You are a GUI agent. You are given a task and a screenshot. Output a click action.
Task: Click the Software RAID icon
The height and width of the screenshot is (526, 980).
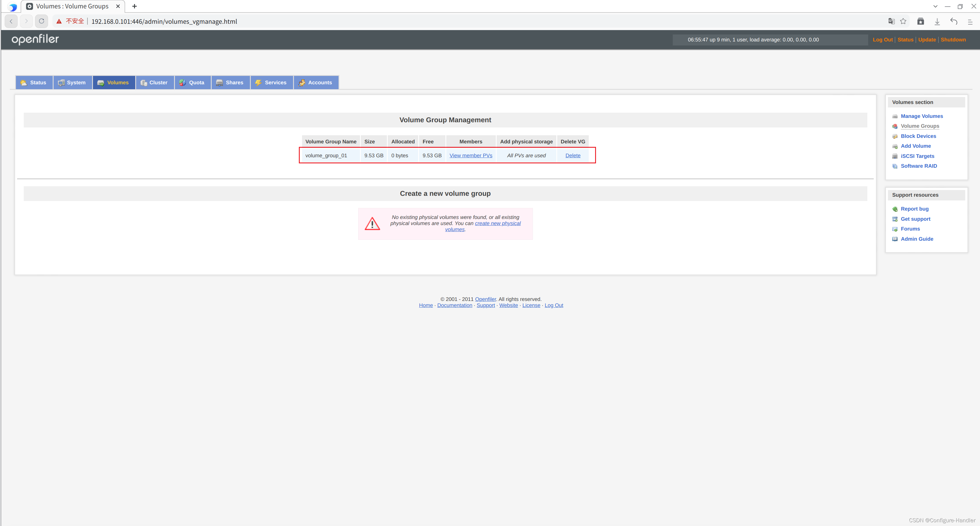[x=895, y=166]
